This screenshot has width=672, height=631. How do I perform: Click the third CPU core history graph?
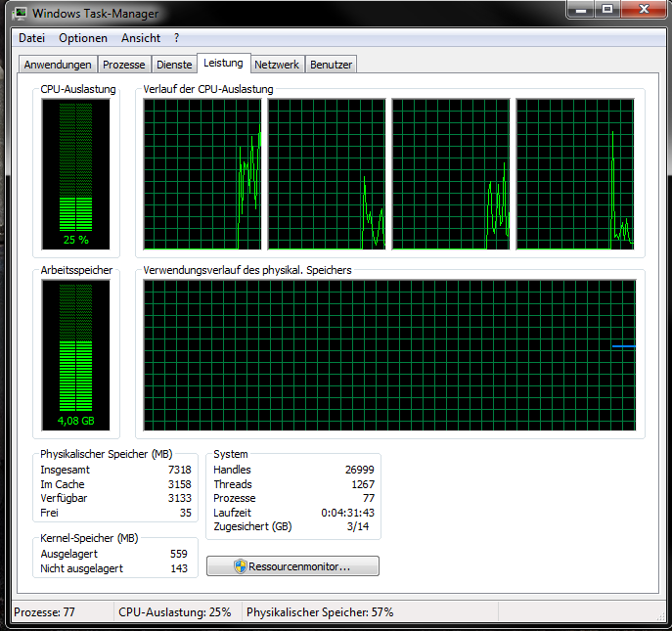click(451, 174)
